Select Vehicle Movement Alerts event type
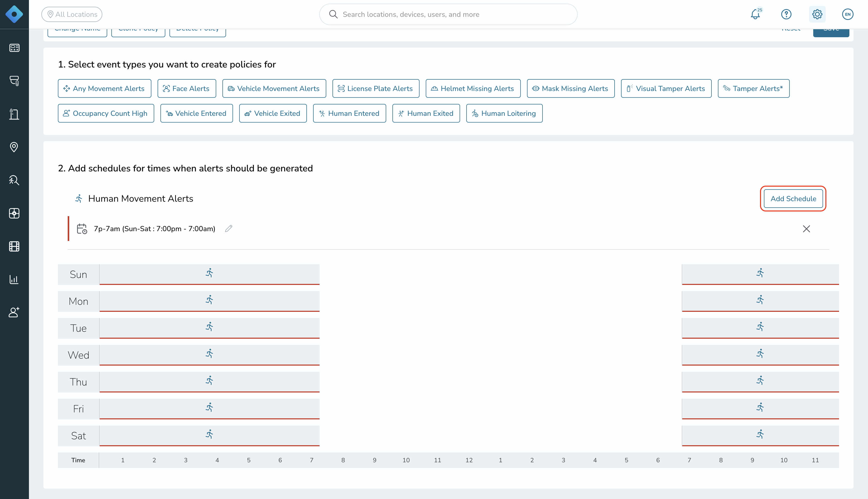 pyautogui.click(x=274, y=88)
